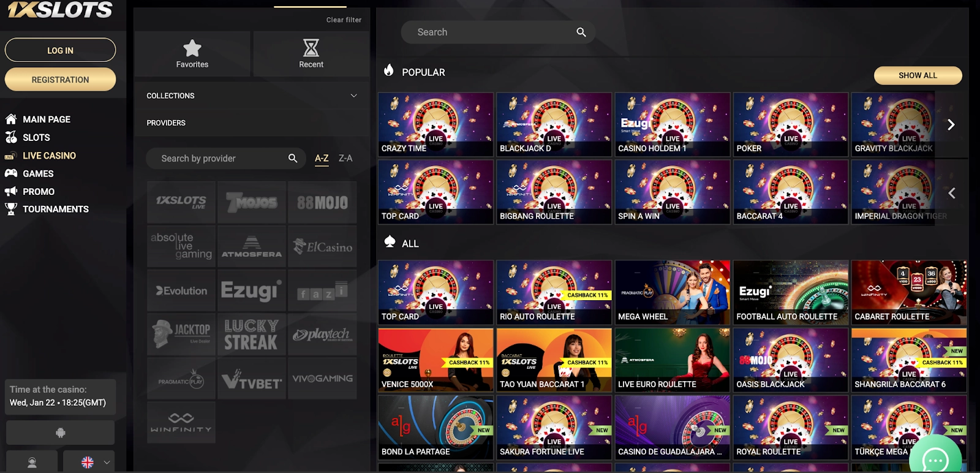Sort providers A-Z
Viewport: 980px width, 473px height.
[322, 158]
